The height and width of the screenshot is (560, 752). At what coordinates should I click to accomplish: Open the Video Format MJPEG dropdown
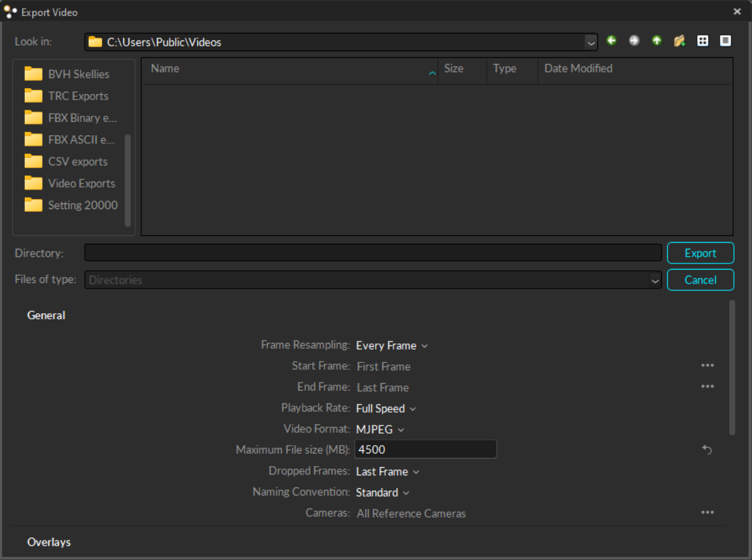pos(380,429)
